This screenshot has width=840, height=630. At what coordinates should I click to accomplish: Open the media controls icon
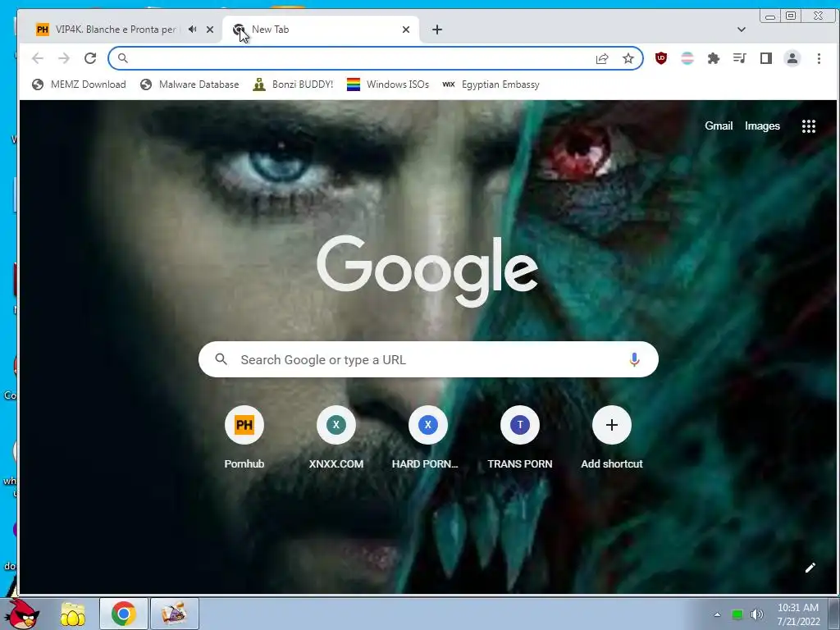click(740, 58)
